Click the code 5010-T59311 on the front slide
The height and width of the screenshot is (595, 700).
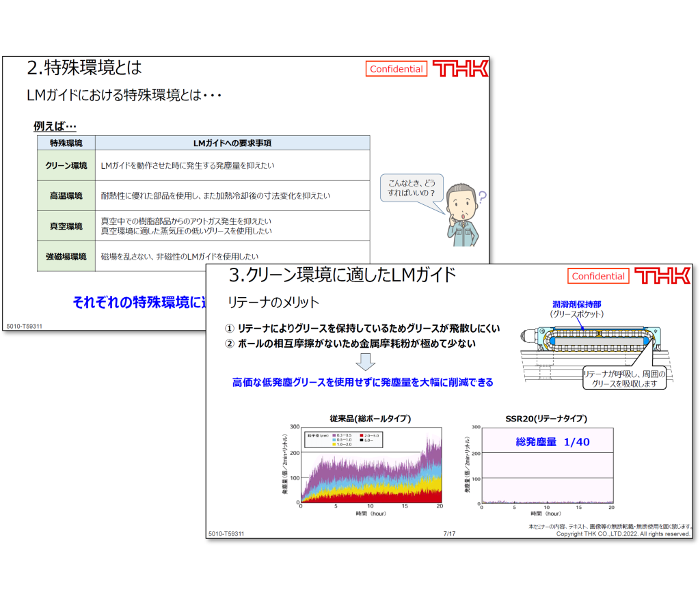[x=226, y=534]
